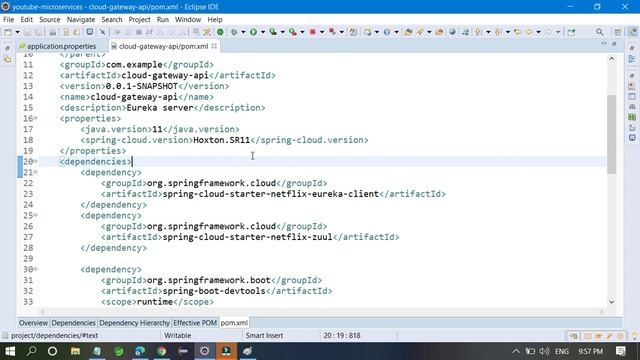Open the Window menu
640x360 pixels.
tap(188, 20)
